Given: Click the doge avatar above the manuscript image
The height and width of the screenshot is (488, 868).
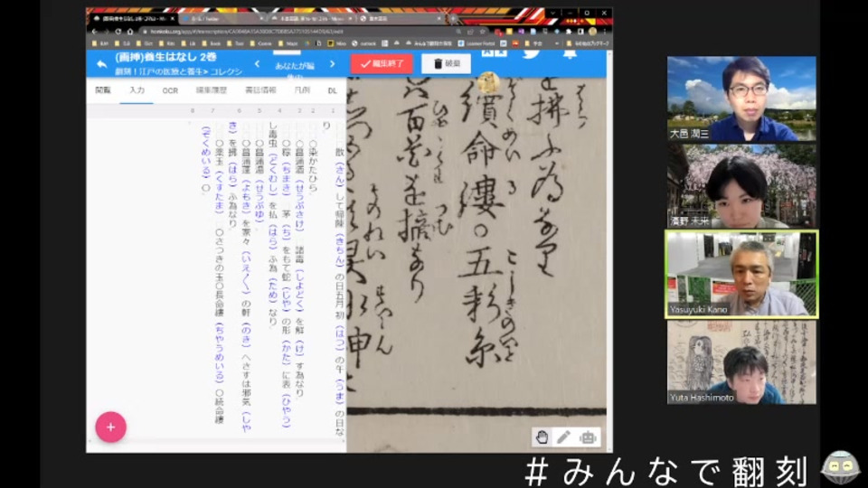Looking at the screenshot, I should [488, 83].
